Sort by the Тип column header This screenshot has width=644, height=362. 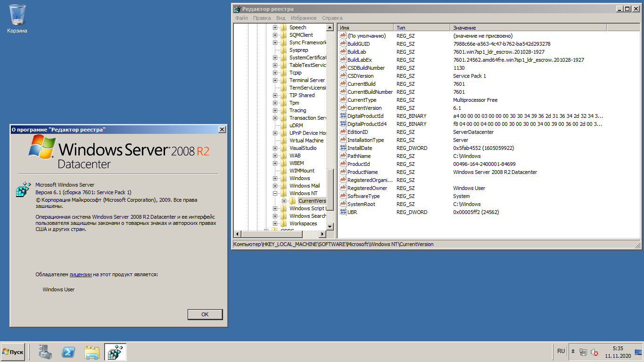pyautogui.click(x=422, y=28)
